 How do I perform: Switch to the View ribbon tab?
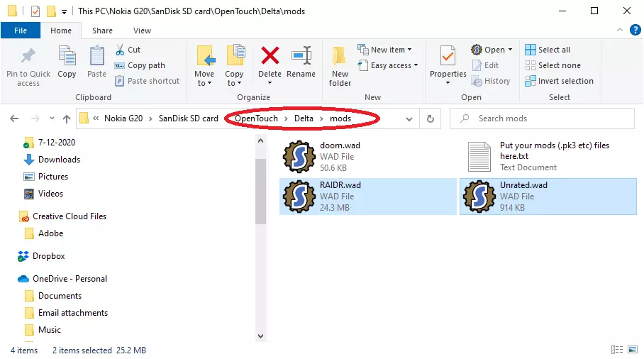(142, 31)
